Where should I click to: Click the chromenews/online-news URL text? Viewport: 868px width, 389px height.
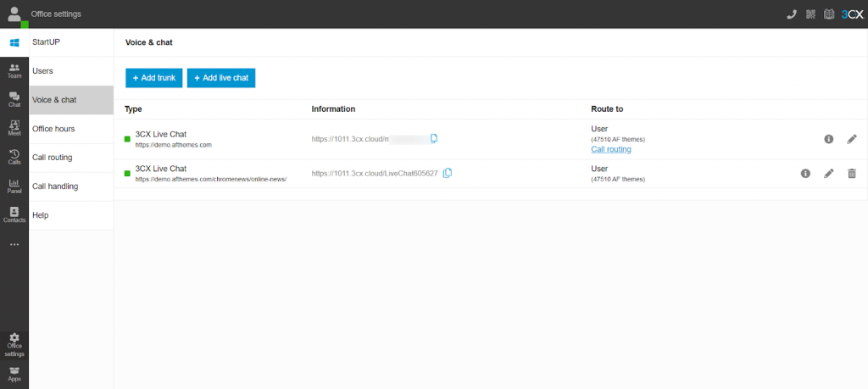211,180
